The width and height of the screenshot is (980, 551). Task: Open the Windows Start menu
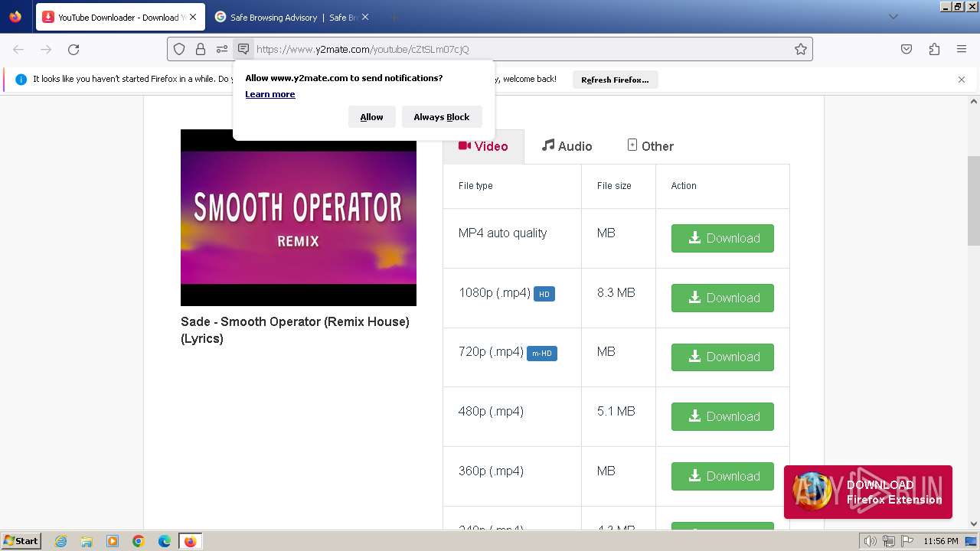[21, 540]
